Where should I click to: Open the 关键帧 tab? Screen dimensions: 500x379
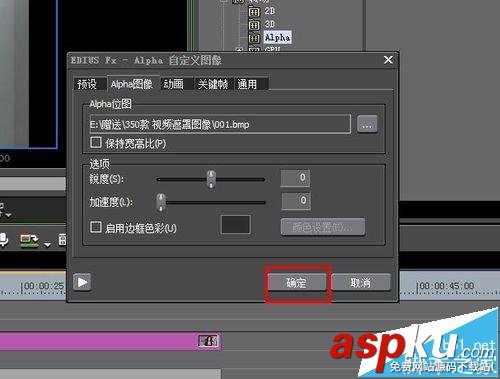(x=213, y=84)
